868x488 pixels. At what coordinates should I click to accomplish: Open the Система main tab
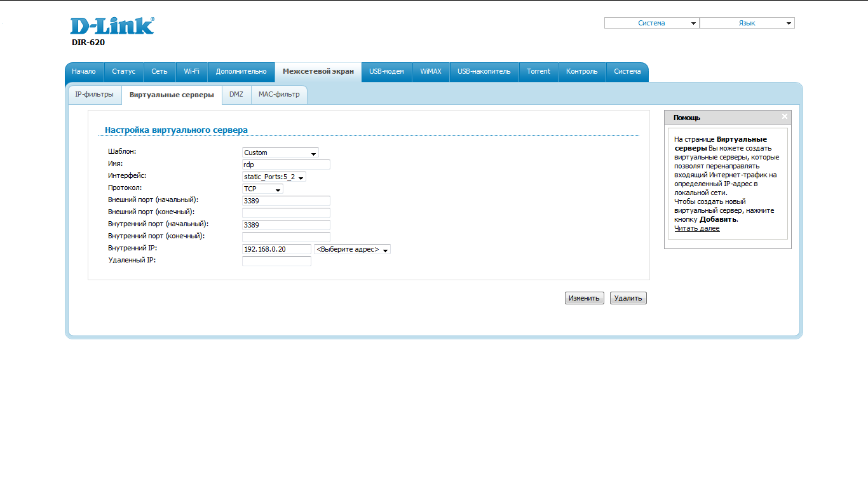pos(627,72)
